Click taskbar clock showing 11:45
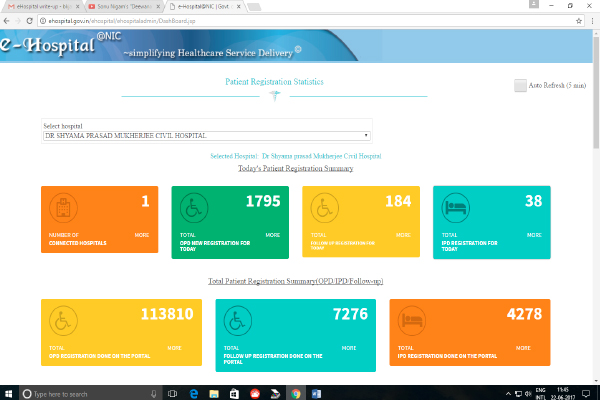600x400 pixels. [x=563, y=394]
